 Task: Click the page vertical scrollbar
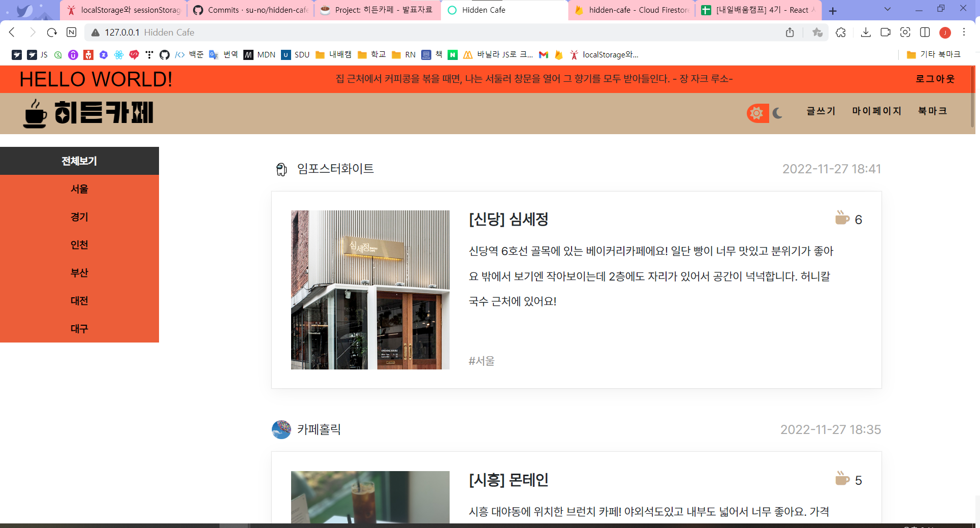[x=972, y=97]
